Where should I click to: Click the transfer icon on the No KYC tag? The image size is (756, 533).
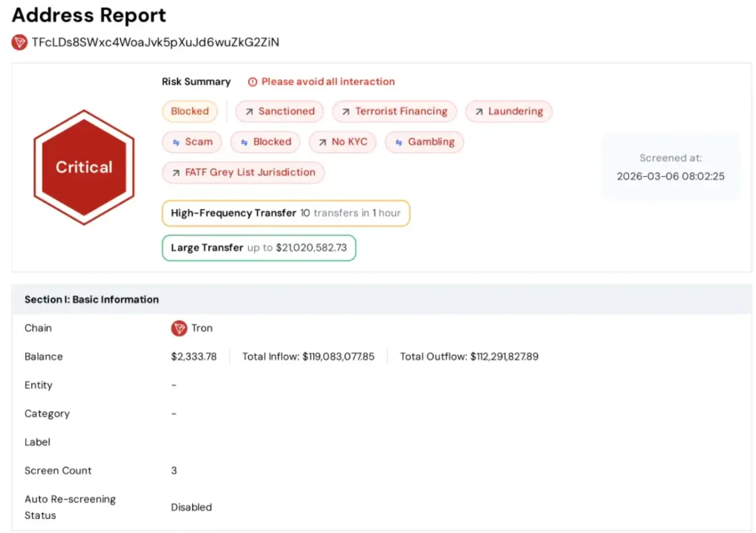323,142
